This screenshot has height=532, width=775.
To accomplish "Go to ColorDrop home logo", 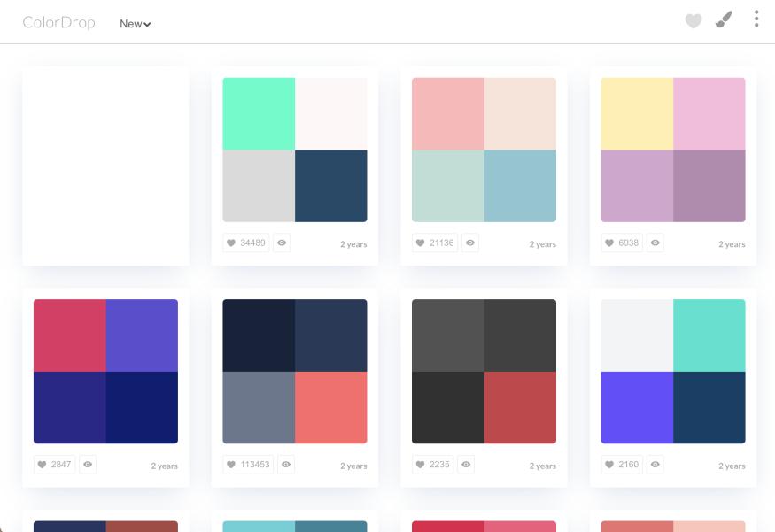I will click(x=58, y=23).
